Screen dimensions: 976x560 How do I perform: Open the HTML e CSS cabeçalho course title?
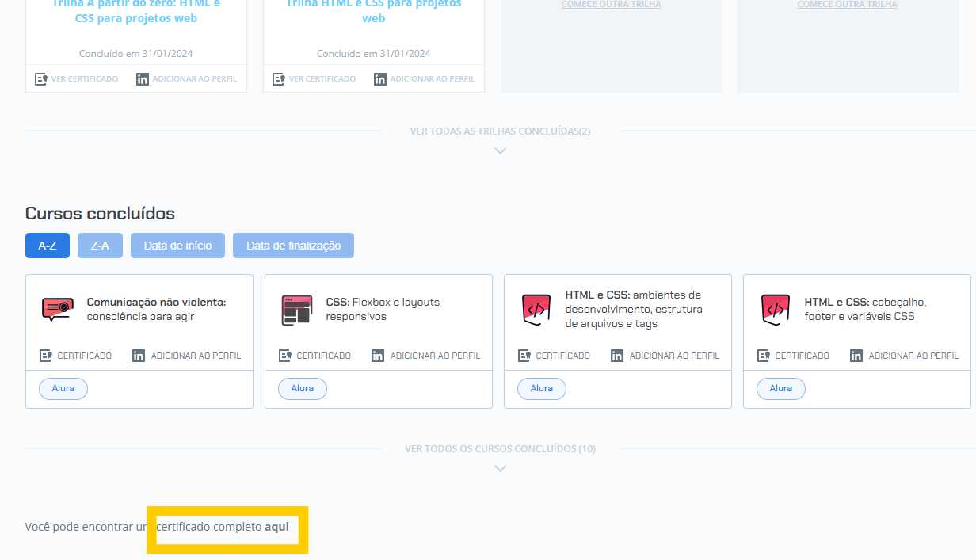click(864, 309)
